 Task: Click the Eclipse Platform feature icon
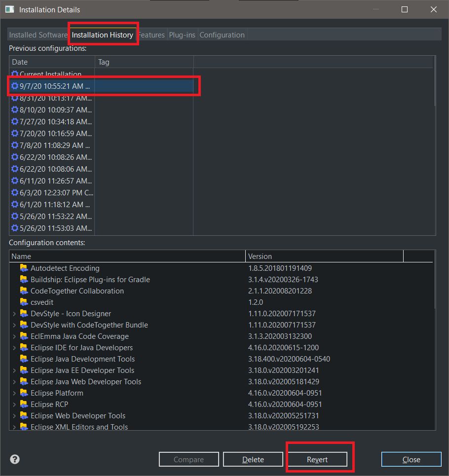(24, 393)
